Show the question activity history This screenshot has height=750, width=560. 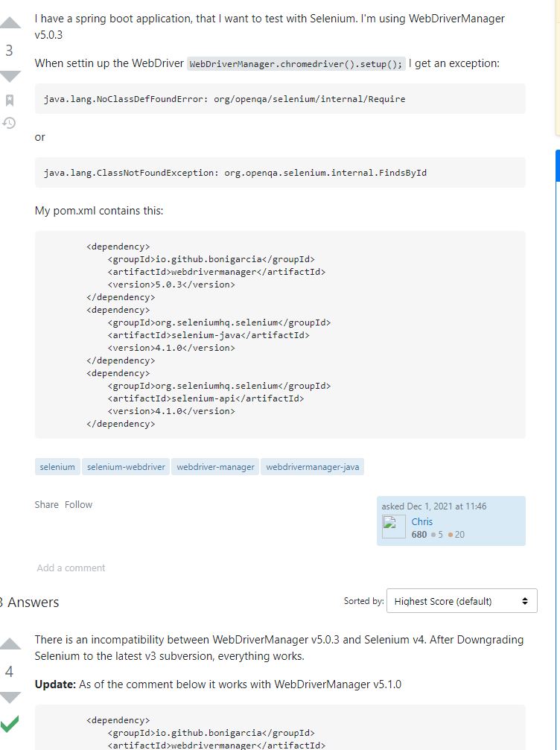pos(9,123)
